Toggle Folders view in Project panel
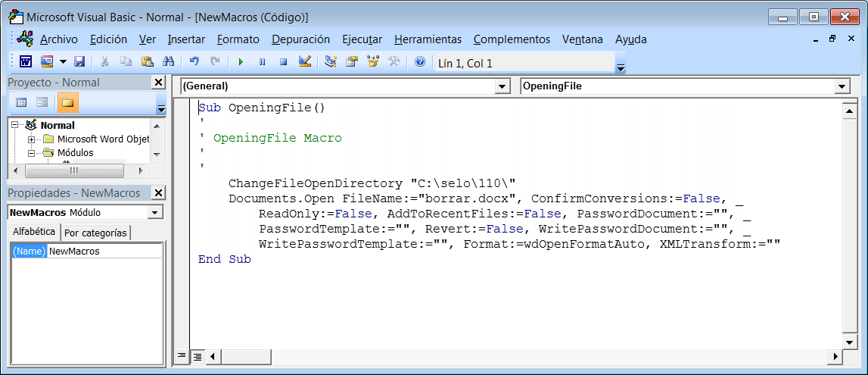The width and height of the screenshot is (868, 375). (67, 102)
